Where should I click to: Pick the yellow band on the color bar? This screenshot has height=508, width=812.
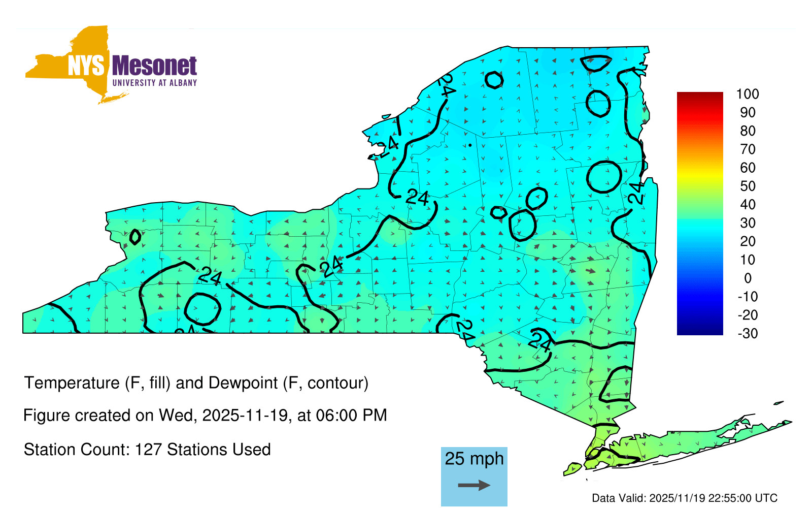(700, 178)
